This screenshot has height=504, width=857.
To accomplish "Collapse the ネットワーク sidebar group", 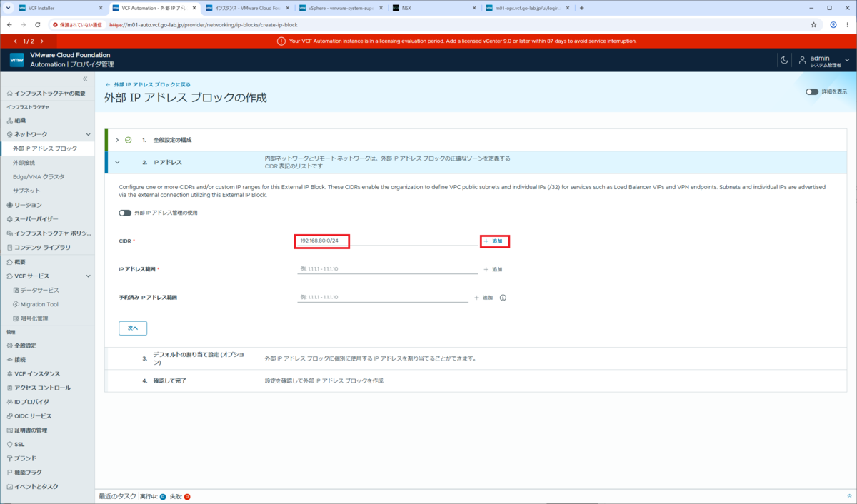I will coord(88,134).
